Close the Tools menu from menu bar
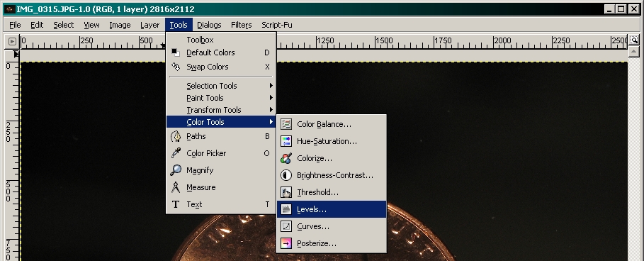This screenshot has height=261, width=644. (x=179, y=25)
